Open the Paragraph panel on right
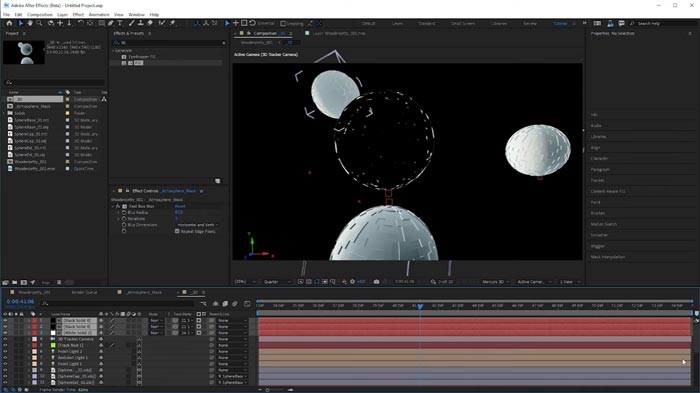Screen dimensions: 700x393 [x=600, y=170]
